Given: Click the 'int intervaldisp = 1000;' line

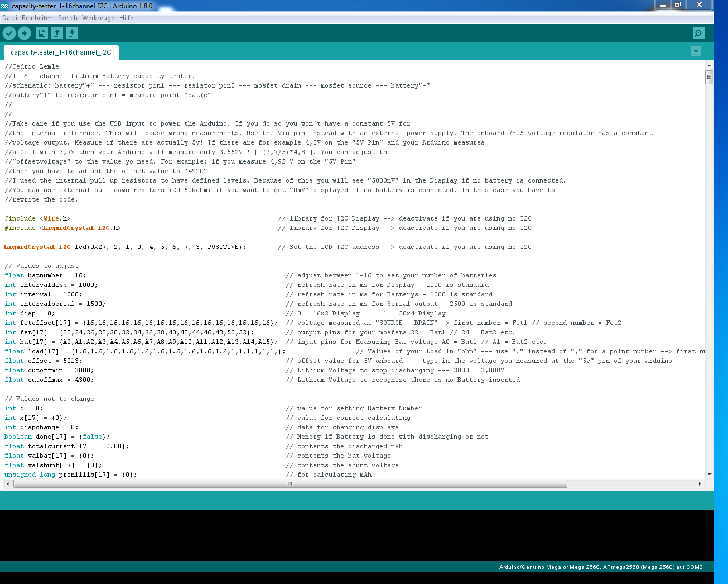Looking at the screenshot, I should [x=51, y=285].
